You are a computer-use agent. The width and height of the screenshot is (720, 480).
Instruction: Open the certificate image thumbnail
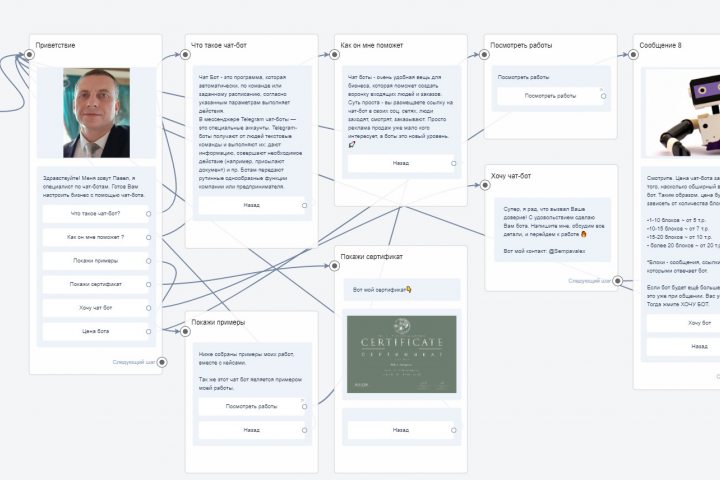tap(402, 354)
